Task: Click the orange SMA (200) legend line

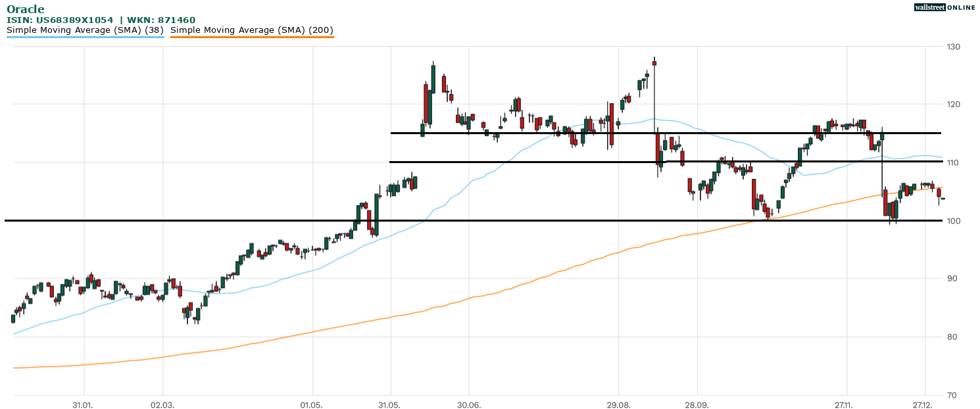Action: pyautogui.click(x=252, y=37)
